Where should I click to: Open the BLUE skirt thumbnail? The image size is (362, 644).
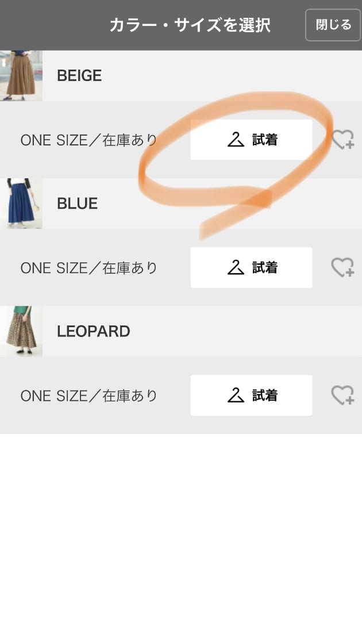(x=21, y=204)
